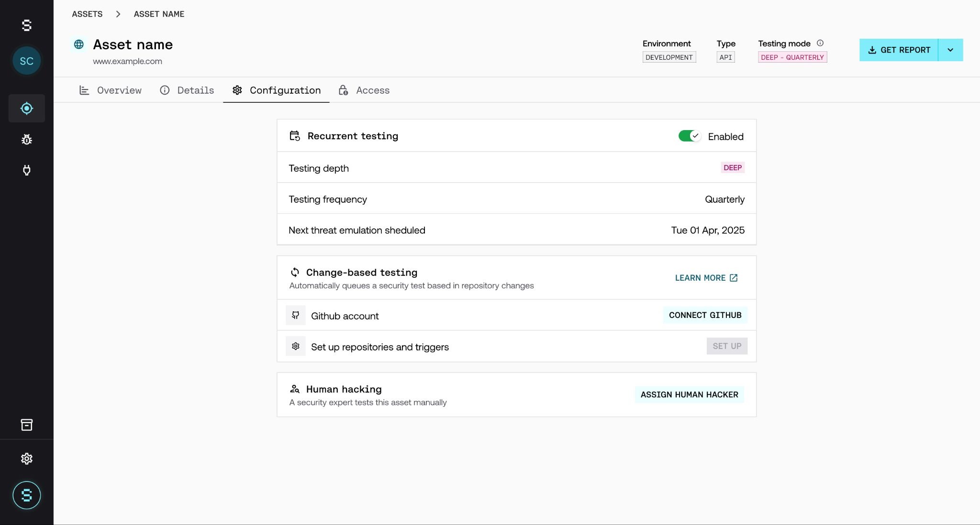Click the Deep - Quarterly testing mode tag
Image resolution: width=980 pixels, height=525 pixels.
(792, 57)
